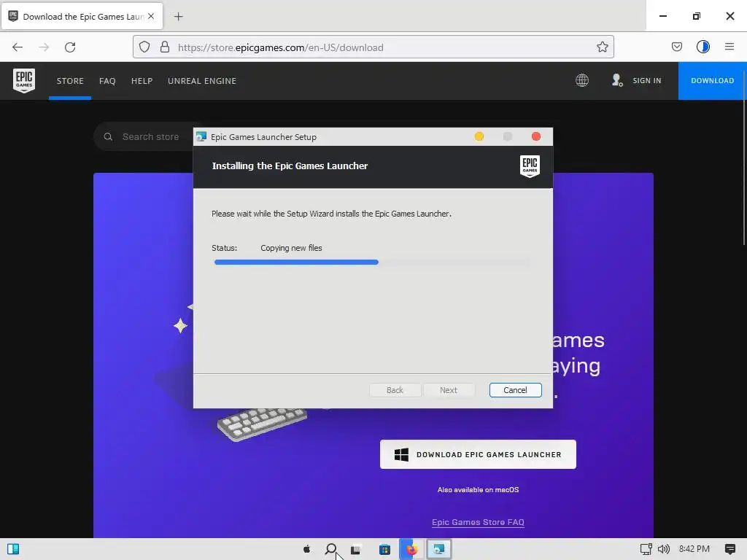Viewport: 747px width, 560px height.
Task: Click the Apple icon on the taskbar
Action: (x=307, y=550)
